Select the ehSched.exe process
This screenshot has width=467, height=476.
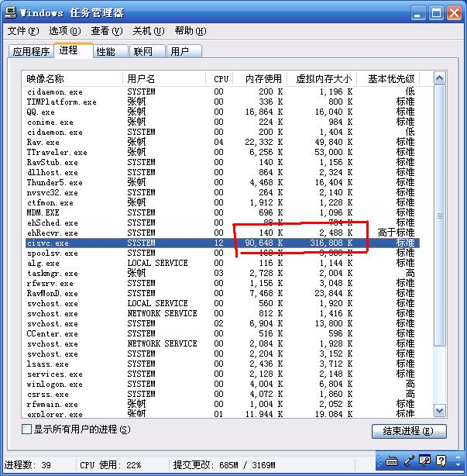tap(222, 222)
